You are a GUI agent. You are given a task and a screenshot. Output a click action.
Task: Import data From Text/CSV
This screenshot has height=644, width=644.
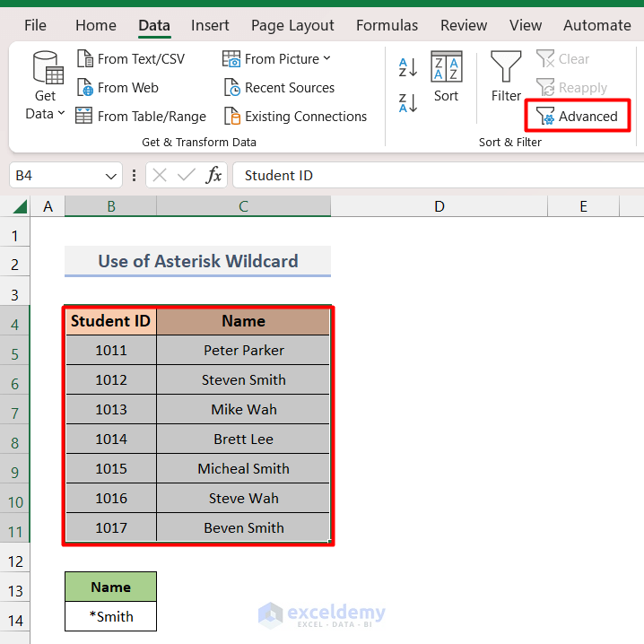tap(131, 58)
